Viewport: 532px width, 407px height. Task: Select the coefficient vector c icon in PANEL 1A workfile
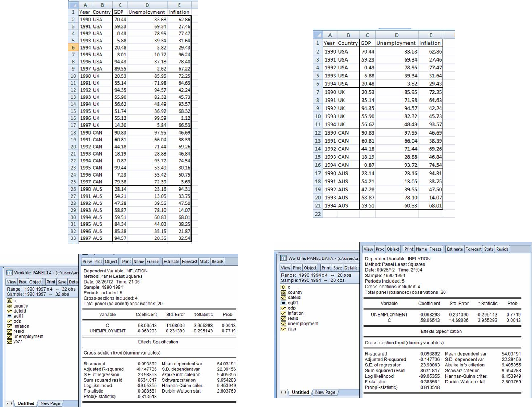9,301
